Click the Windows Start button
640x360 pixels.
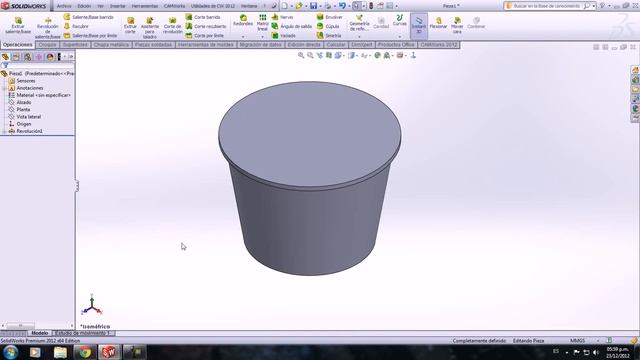tap(11, 352)
